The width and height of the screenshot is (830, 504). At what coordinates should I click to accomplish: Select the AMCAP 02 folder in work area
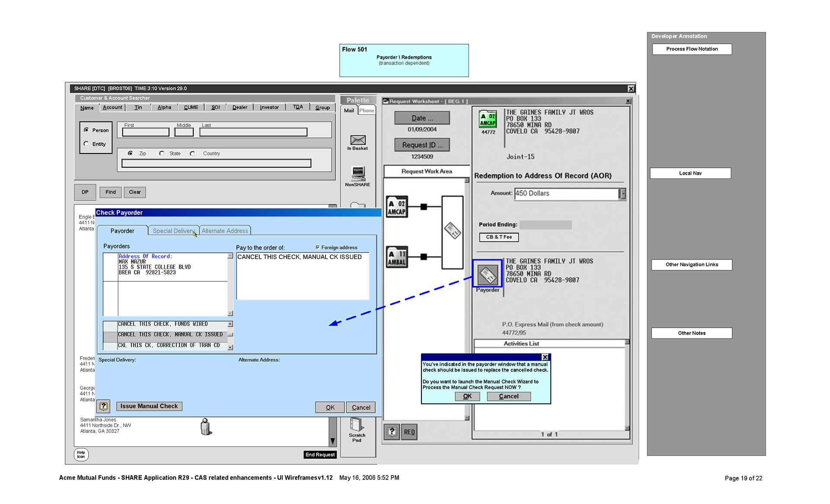click(396, 207)
